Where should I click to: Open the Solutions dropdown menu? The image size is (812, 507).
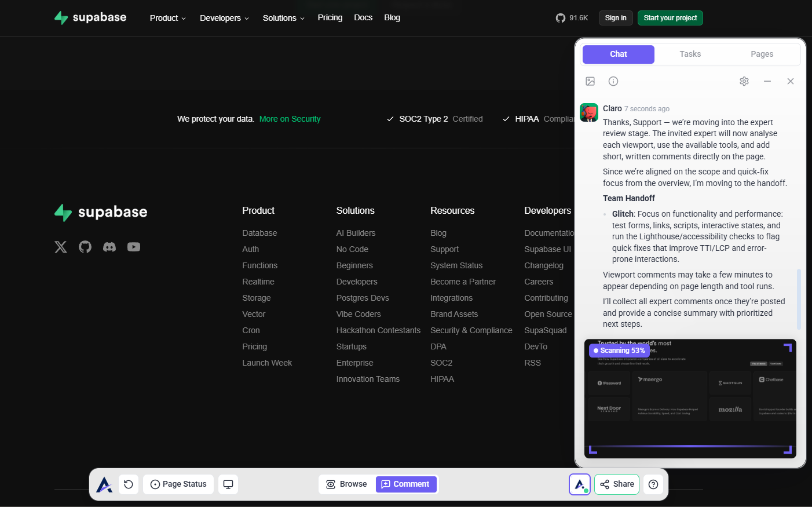tap(283, 18)
